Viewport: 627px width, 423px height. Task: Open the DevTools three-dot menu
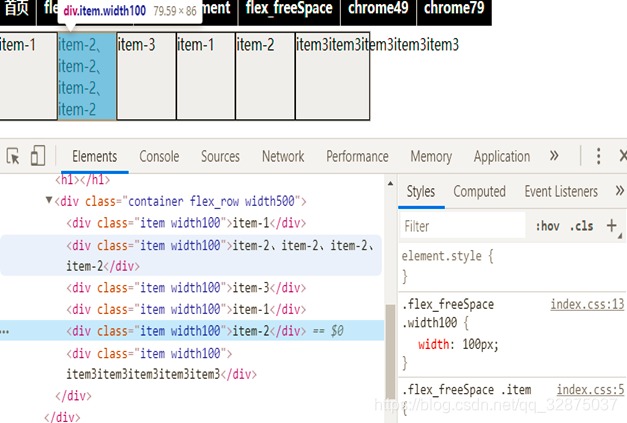coord(598,156)
